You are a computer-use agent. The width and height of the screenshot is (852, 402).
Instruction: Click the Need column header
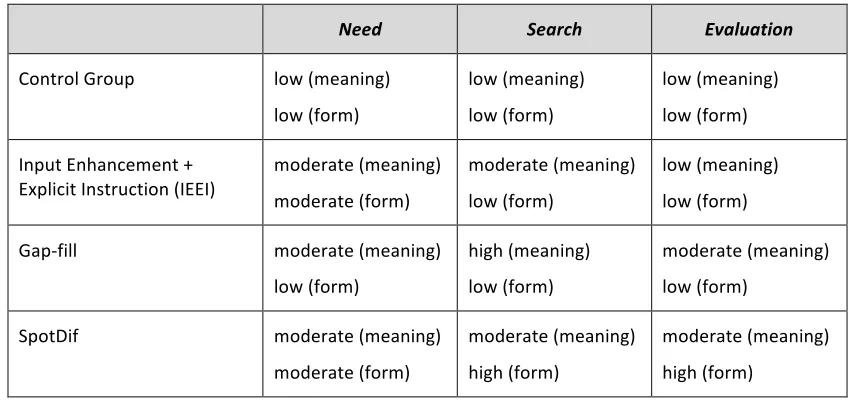[360, 29]
